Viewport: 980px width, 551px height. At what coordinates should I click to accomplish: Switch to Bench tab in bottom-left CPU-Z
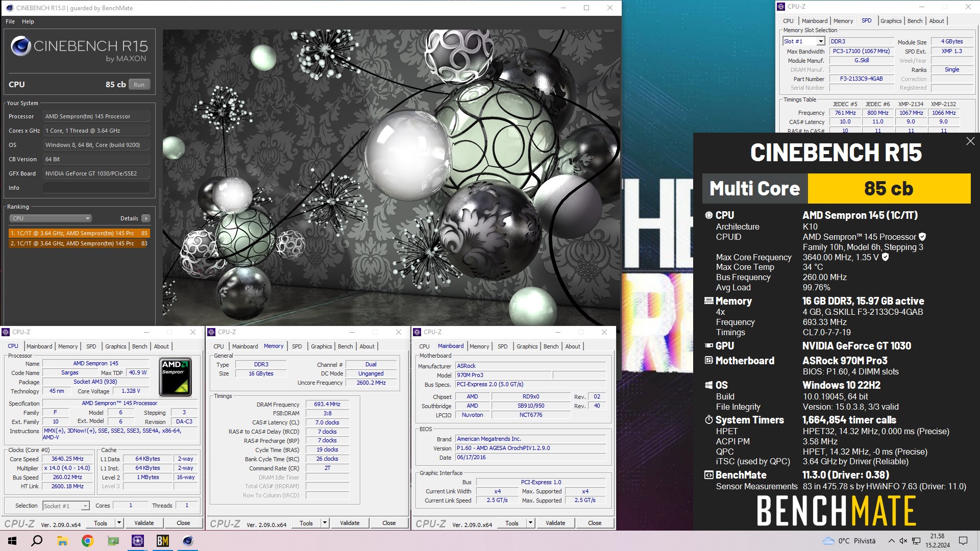[139, 346]
